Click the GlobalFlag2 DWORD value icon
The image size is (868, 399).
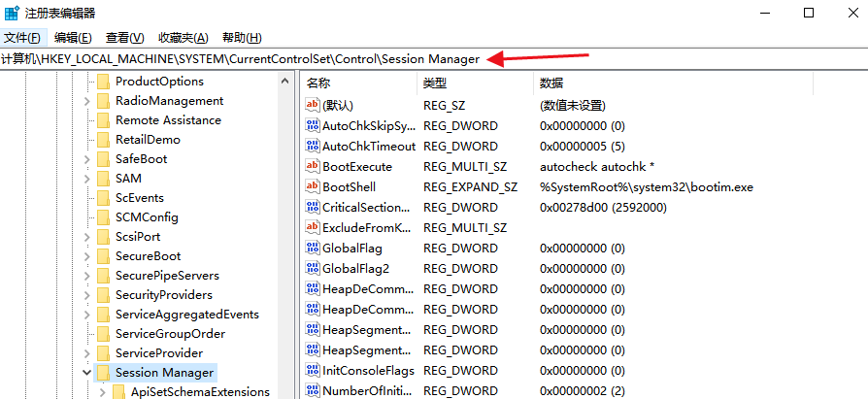(313, 268)
